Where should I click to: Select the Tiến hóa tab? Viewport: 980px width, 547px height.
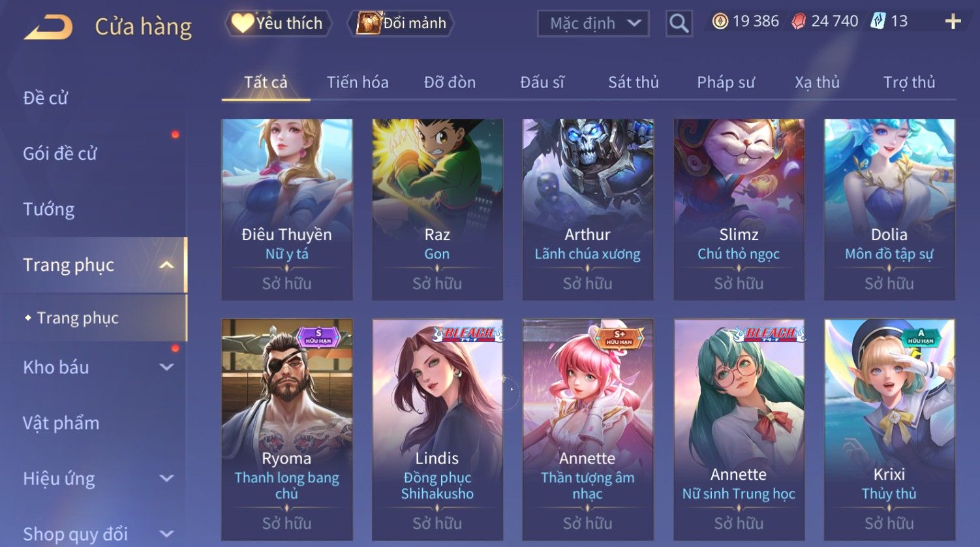(358, 82)
